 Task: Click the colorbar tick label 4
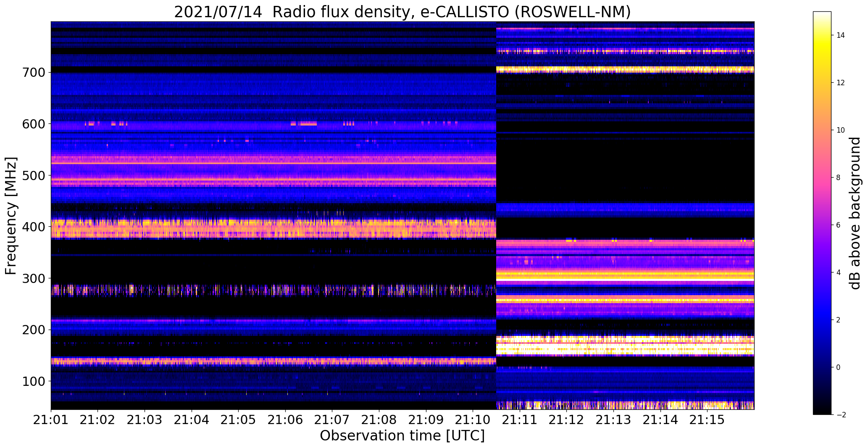coord(839,272)
